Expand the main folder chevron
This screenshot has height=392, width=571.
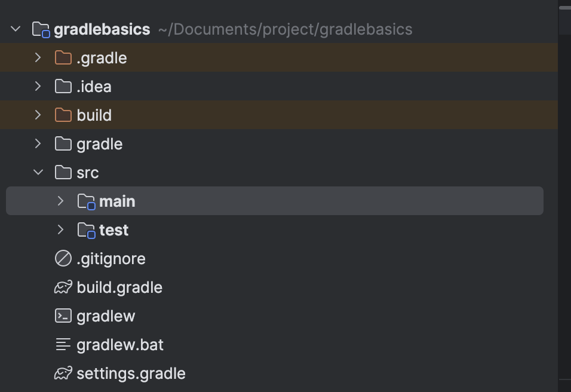point(60,201)
